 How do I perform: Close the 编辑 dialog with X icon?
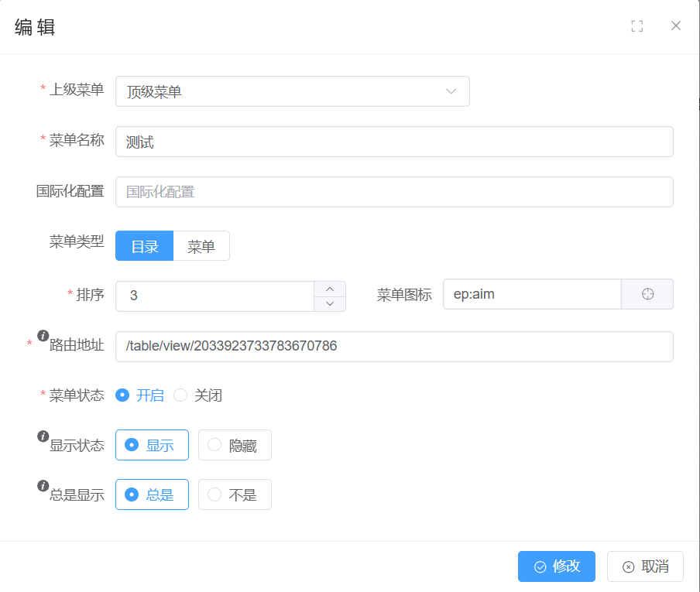pos(676,26)
